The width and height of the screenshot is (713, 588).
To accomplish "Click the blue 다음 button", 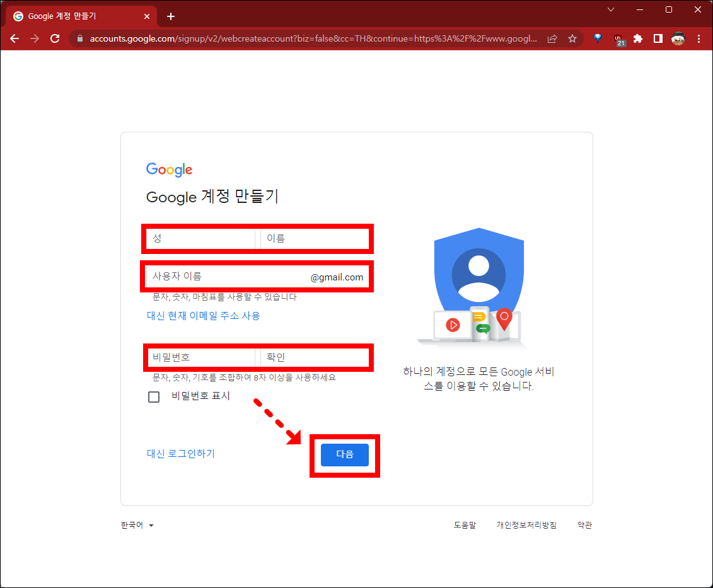I will tap(345, 454).
